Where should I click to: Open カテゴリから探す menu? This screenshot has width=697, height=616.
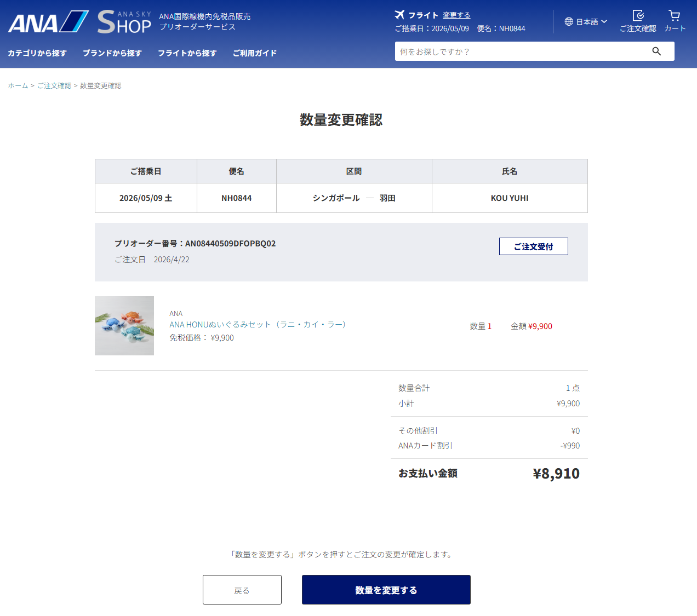(x=37, y=53)
